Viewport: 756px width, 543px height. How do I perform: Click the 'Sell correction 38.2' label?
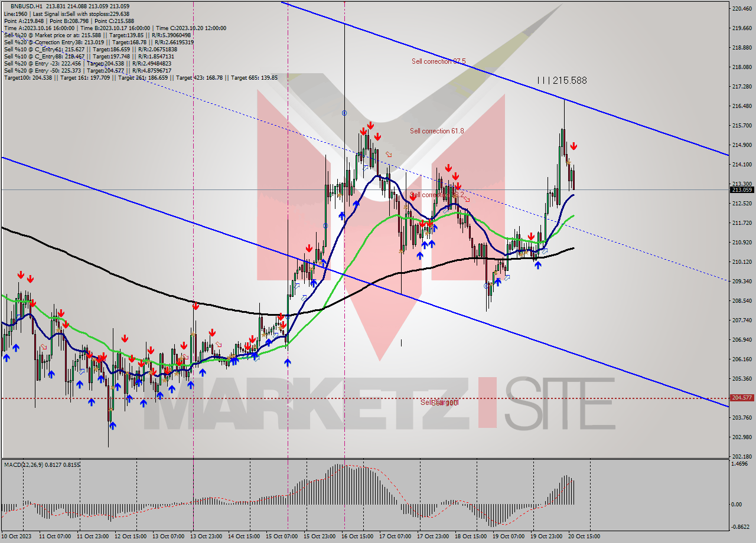click(x=436, y=195)
